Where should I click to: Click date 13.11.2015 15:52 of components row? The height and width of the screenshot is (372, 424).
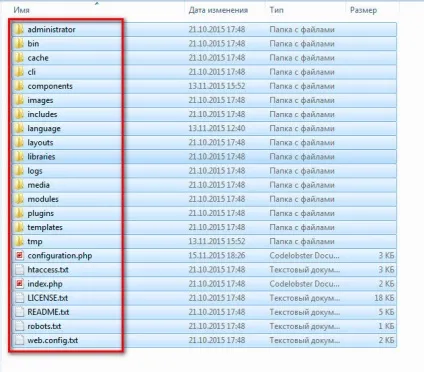click(x=217, y=86)
